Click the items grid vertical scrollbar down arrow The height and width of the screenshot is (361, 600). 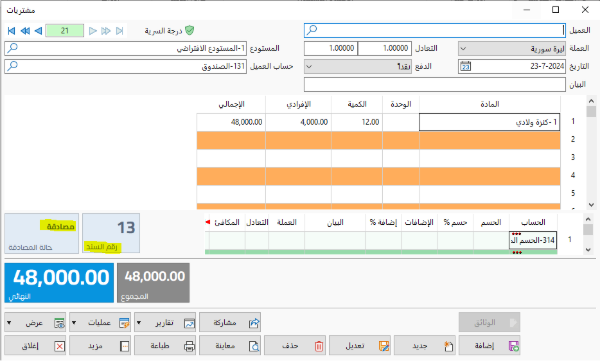pyautogui.click(x=591, y=205)
